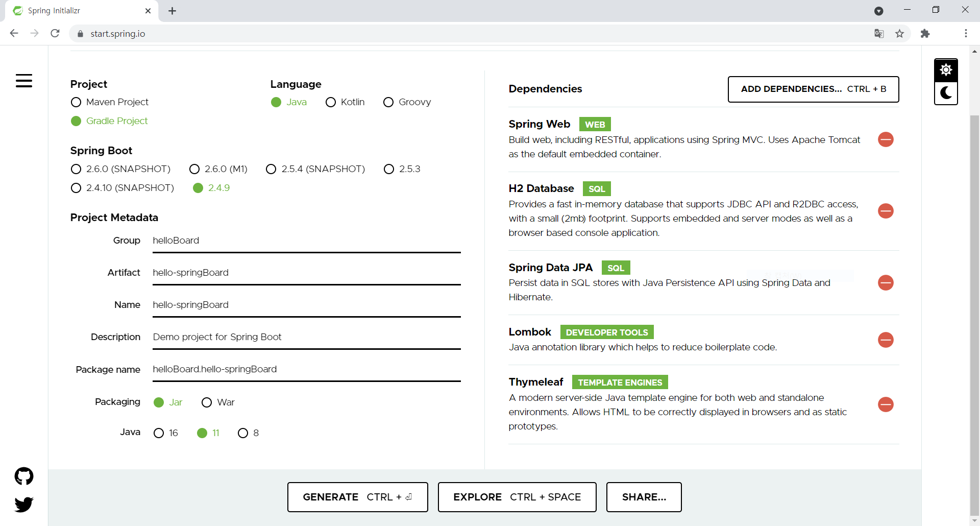980x526 pixels.
Task: Select Java version 11
Action: pos(208,433)
